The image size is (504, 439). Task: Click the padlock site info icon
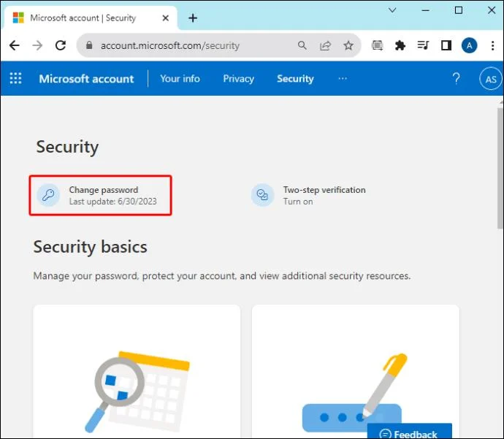click(x=89, y=45)
